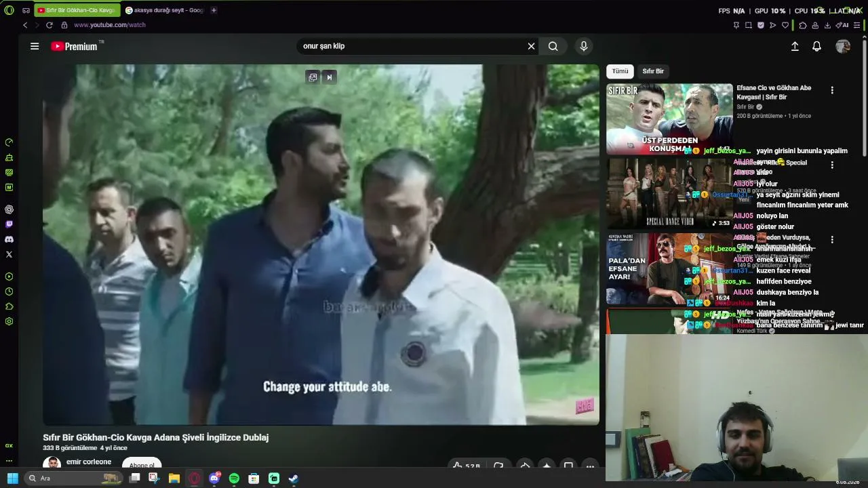
Task: Open options menu for 'Pala'dan Efsane Ayar' video
Action: pyautogui.click(x=832, y=239)
